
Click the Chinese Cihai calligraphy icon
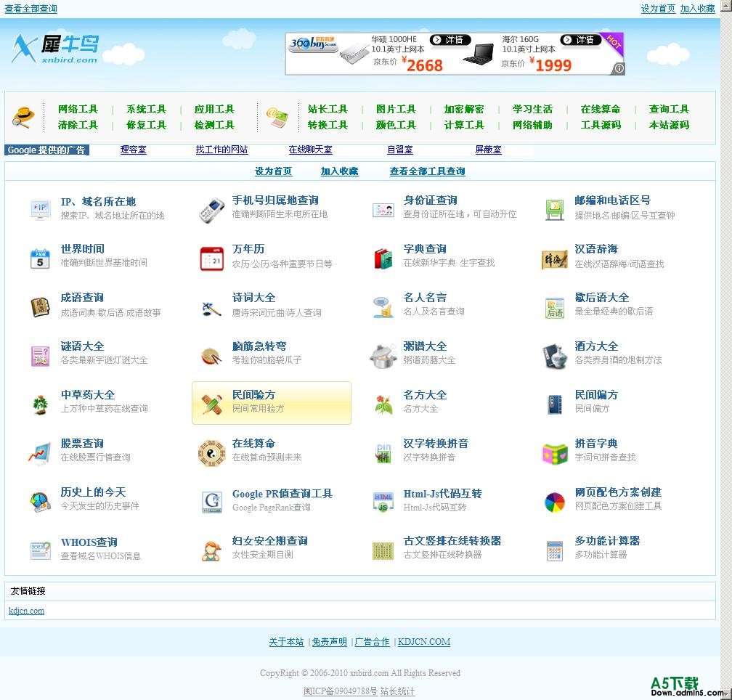555,259
